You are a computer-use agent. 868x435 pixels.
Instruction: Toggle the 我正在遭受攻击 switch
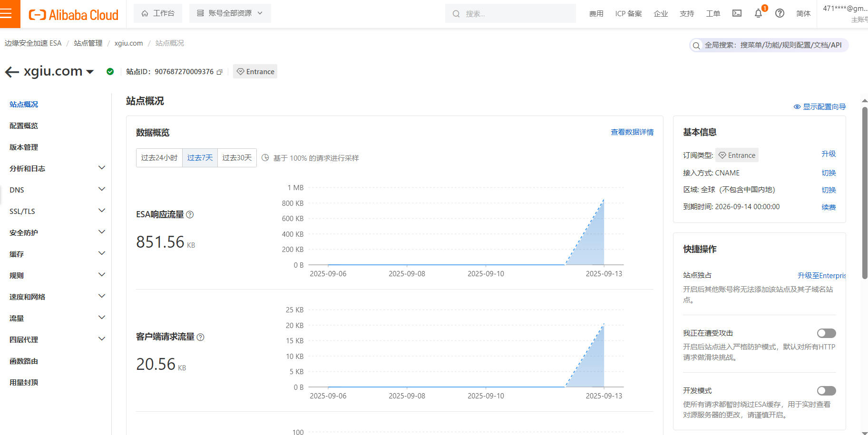click(826, 333)
